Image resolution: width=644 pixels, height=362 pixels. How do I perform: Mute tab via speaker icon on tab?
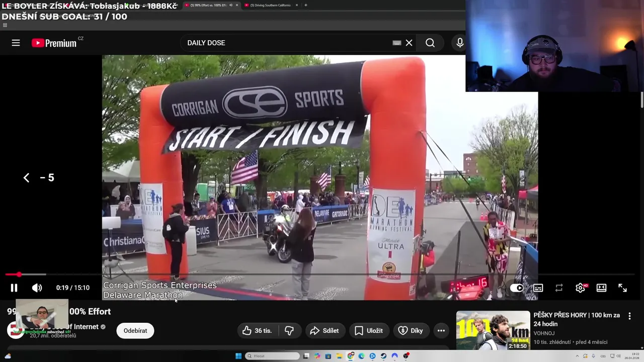click(231, 5)
